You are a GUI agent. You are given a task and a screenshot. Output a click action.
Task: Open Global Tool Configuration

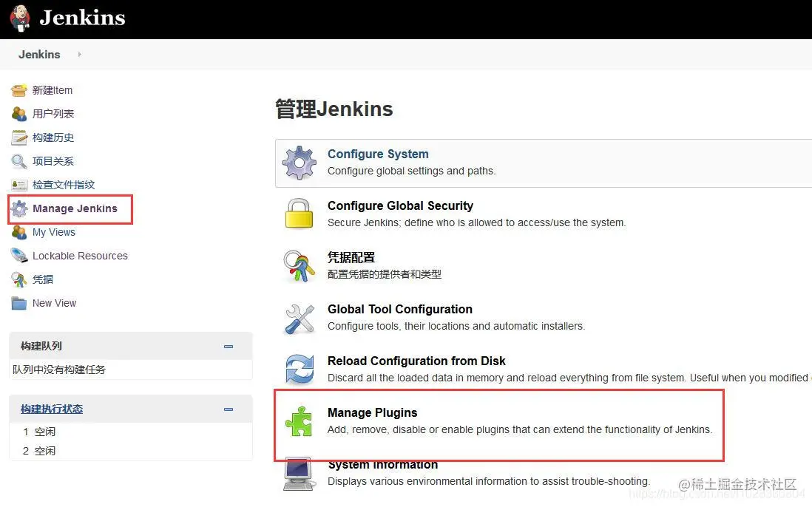pos(400,310)
